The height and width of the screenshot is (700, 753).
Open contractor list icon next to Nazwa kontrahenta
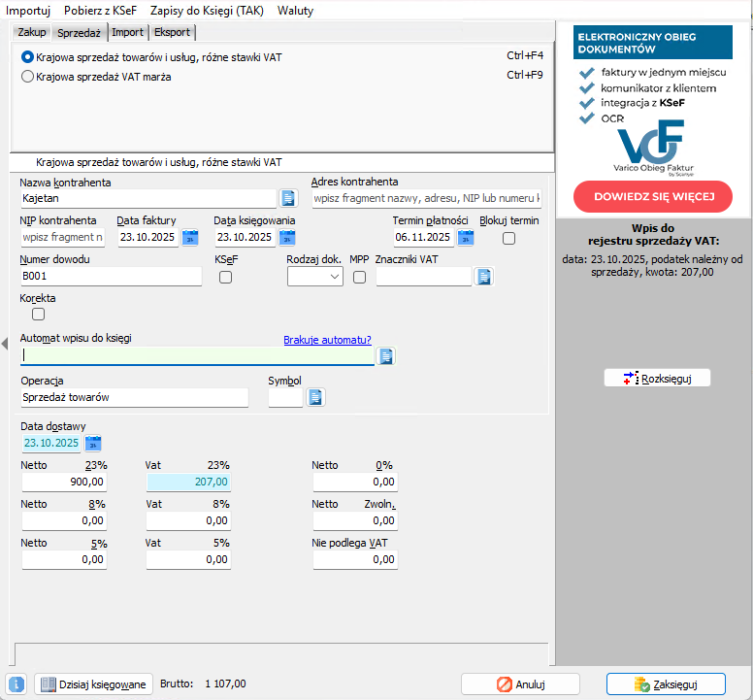(x=287, y=198)
